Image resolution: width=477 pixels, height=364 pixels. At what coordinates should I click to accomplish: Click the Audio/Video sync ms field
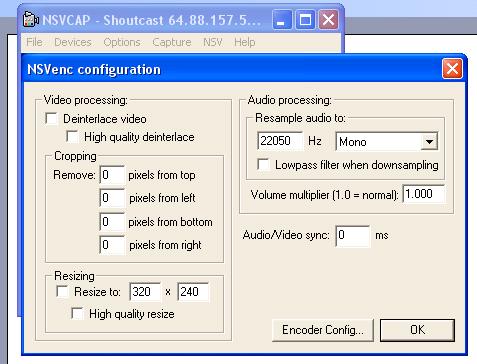click(352, 235)
